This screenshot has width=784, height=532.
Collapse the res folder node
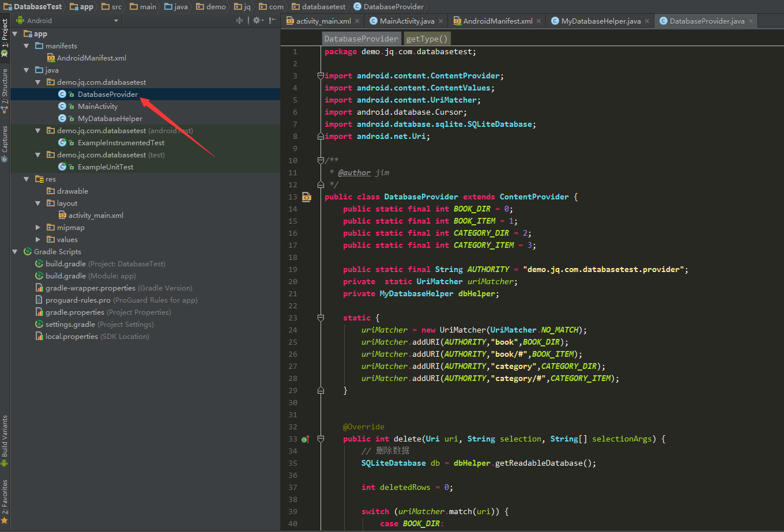pyautogui.click(x=27, y=179)
